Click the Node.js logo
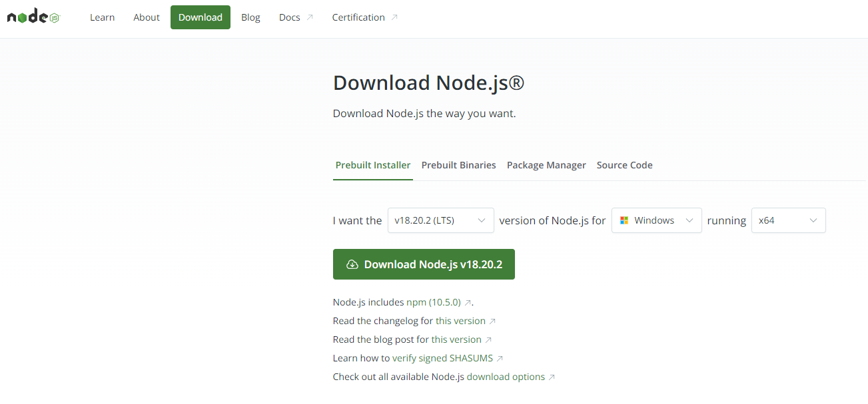 (33, 17)
